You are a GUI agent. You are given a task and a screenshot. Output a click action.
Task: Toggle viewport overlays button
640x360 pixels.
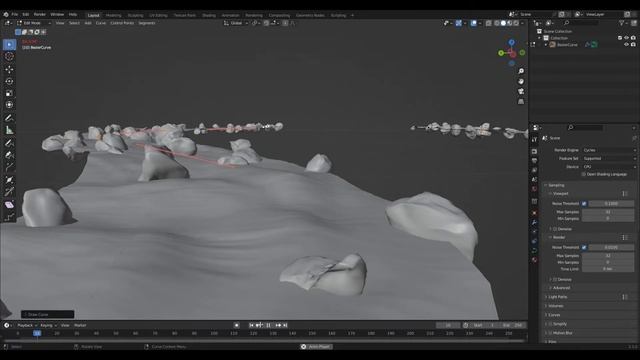tap(473, 23)
